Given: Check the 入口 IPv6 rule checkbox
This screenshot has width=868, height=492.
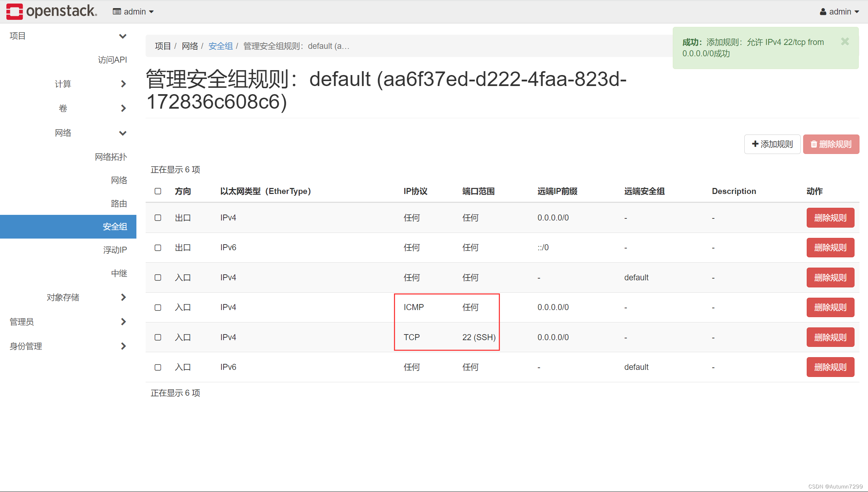Looking at the screenshot, I should pos(158,367).
